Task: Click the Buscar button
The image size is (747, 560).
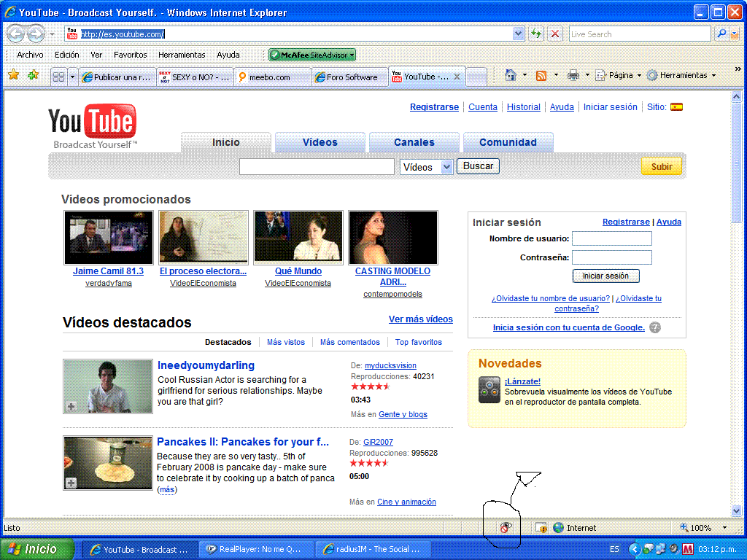Action: [478, 166]
